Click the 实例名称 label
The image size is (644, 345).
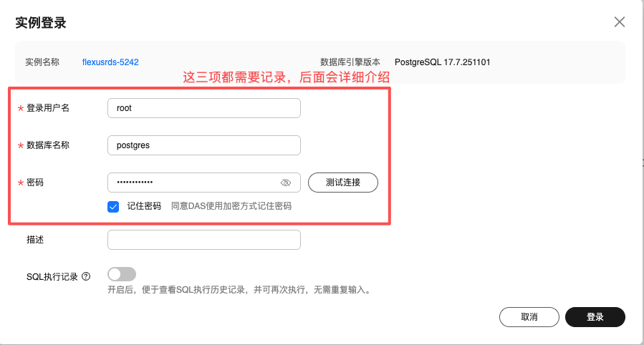[42, 62]
